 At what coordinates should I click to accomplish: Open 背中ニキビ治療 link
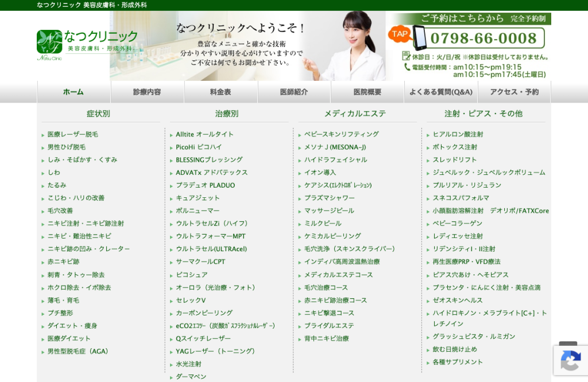[326, 338]
